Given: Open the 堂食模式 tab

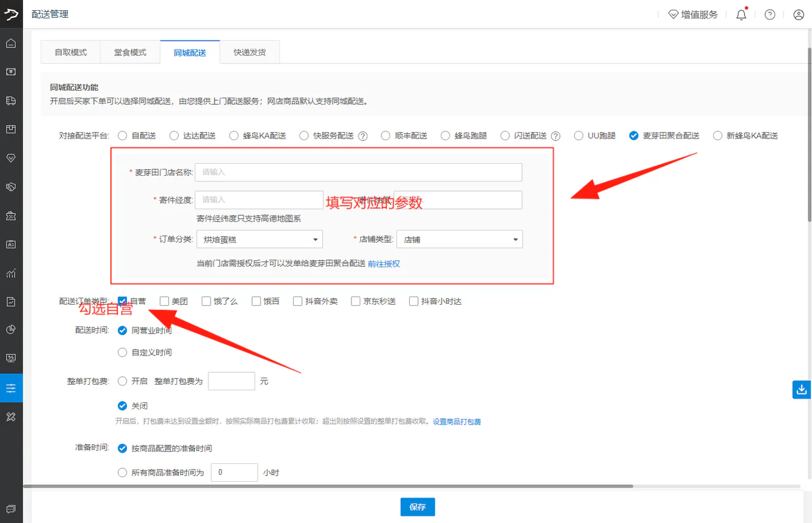Looking at the screenshot, I should (x=130, y=53).
